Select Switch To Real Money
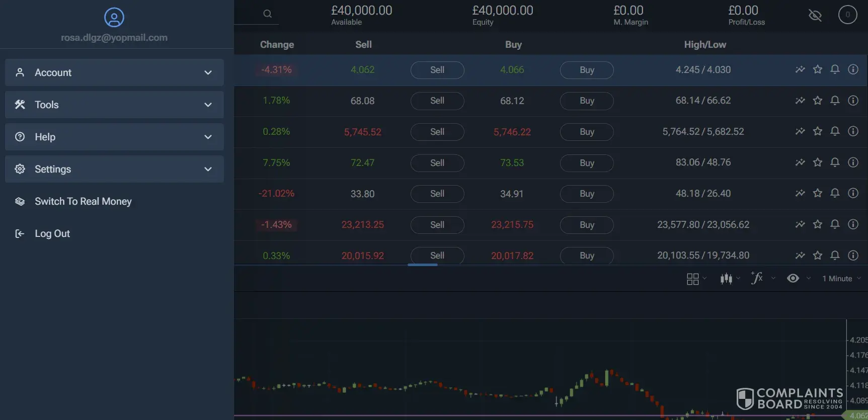868x420 pixels. tap(83, 201)
